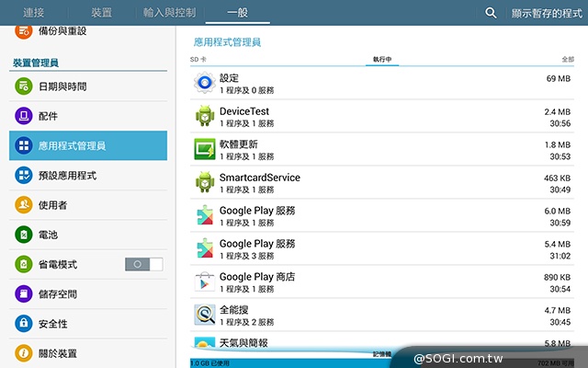The height and width of the screenshot is (368, 588).
Task: Open 配件 settings
Action: 88,116
